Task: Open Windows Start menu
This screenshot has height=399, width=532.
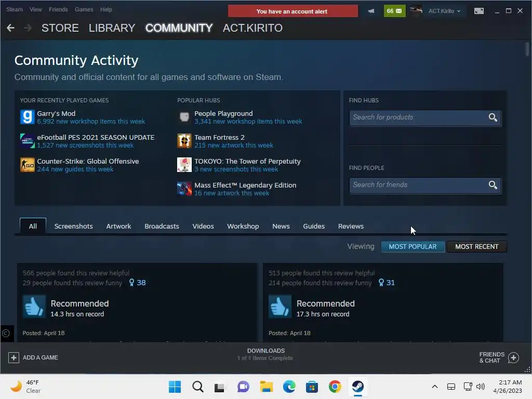Action: 175,387
